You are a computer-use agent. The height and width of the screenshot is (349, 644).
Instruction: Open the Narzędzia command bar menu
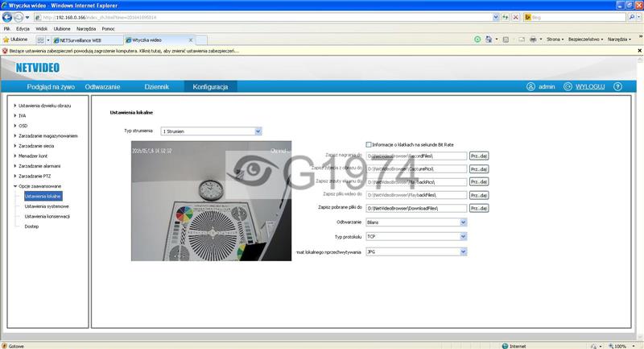point(619,39)
